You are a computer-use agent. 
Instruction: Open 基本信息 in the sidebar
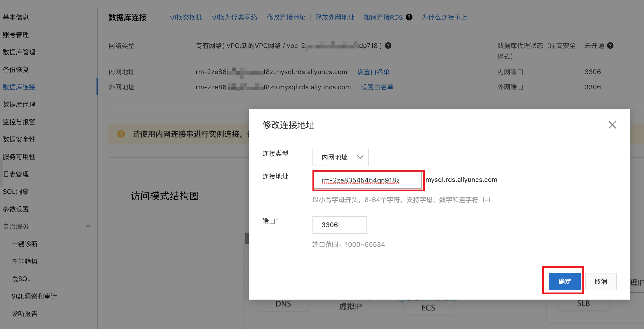[16, 17]
